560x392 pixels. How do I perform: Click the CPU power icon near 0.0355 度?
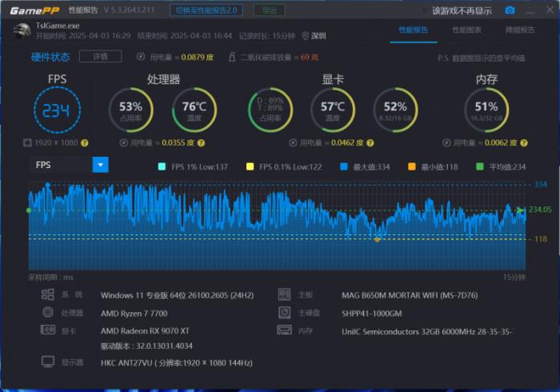point(123,143)
